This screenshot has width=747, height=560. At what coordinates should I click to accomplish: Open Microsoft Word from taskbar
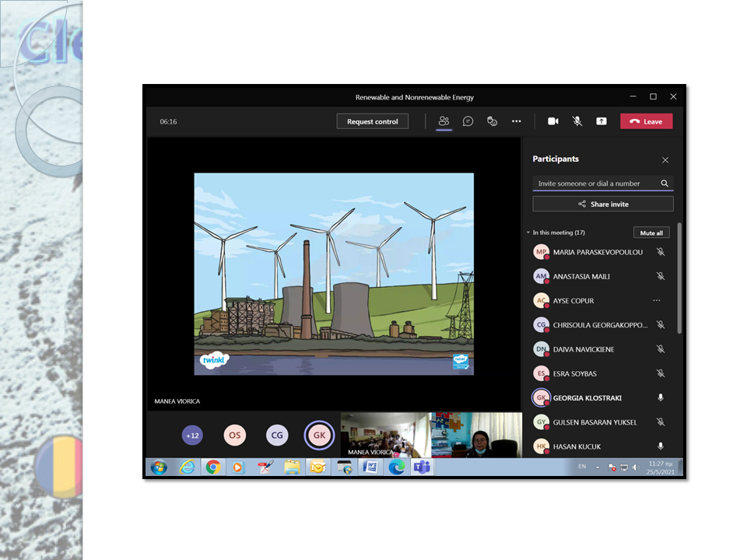coord(370,467)
